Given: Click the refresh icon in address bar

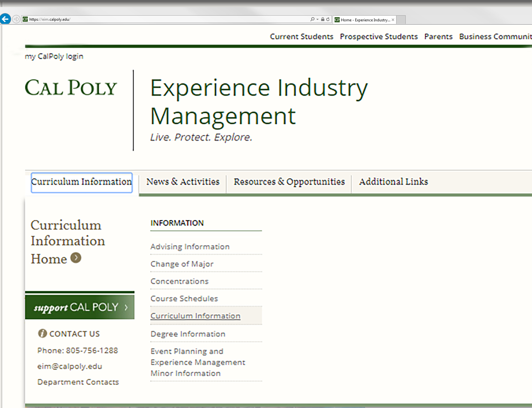Looking at the screenshot, I should (328, 19).
